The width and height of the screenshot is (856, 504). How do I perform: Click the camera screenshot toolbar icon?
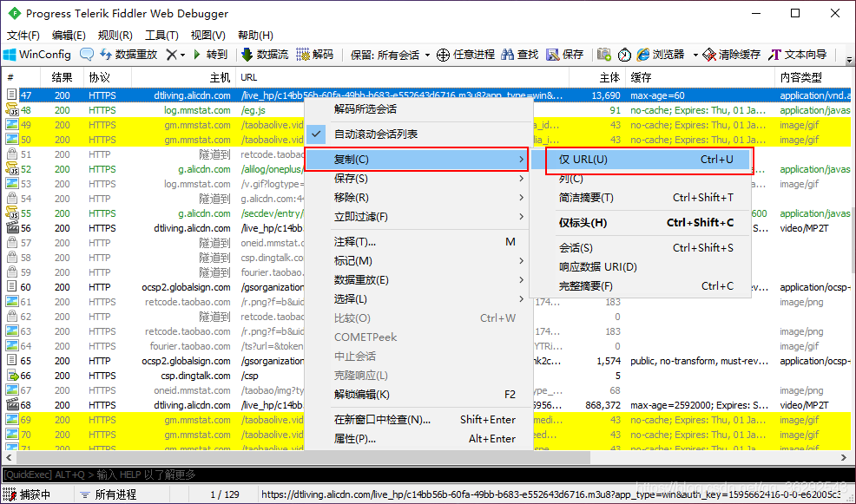point(603,55)
